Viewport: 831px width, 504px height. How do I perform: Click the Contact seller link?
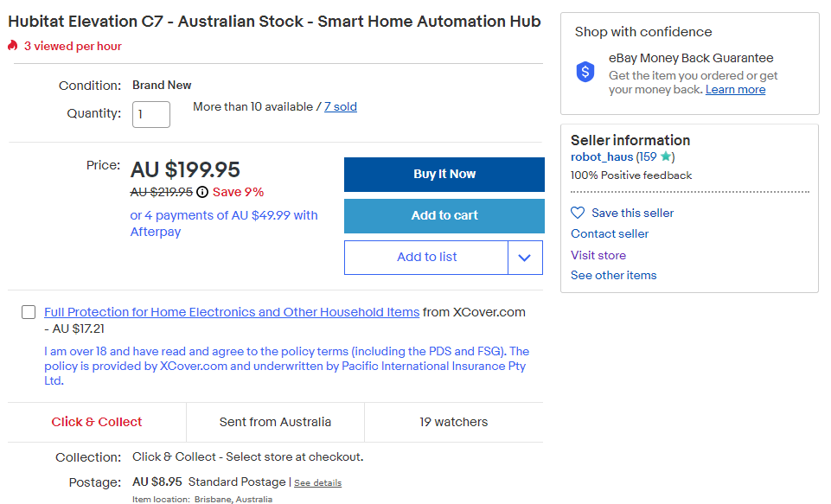click(610, 233)
